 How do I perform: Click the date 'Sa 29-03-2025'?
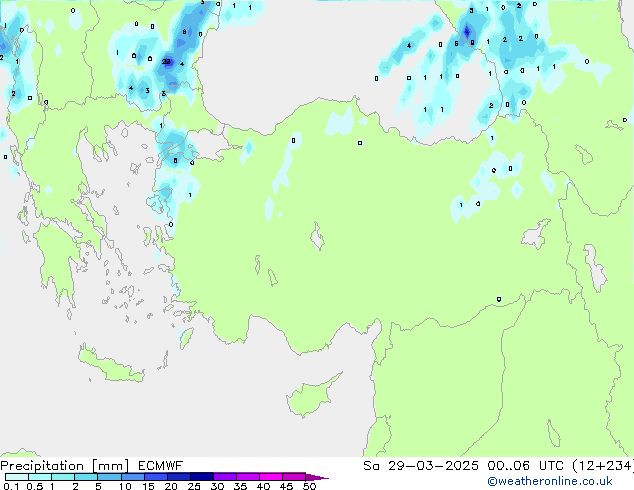tap(421, 466)
